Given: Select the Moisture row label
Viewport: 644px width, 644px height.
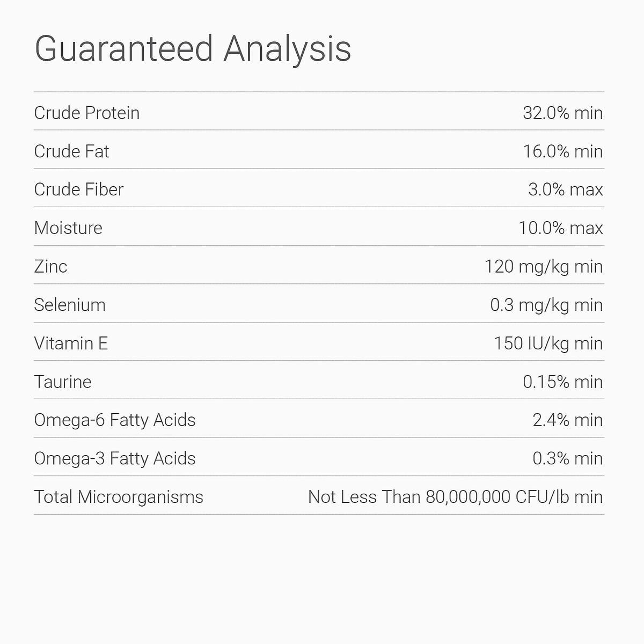Looking at the screenshot, I should pos(68,228).
